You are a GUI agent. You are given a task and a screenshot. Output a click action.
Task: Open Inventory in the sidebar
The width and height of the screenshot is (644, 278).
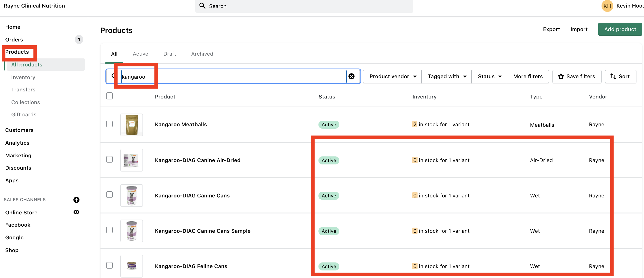coord(23,78)
